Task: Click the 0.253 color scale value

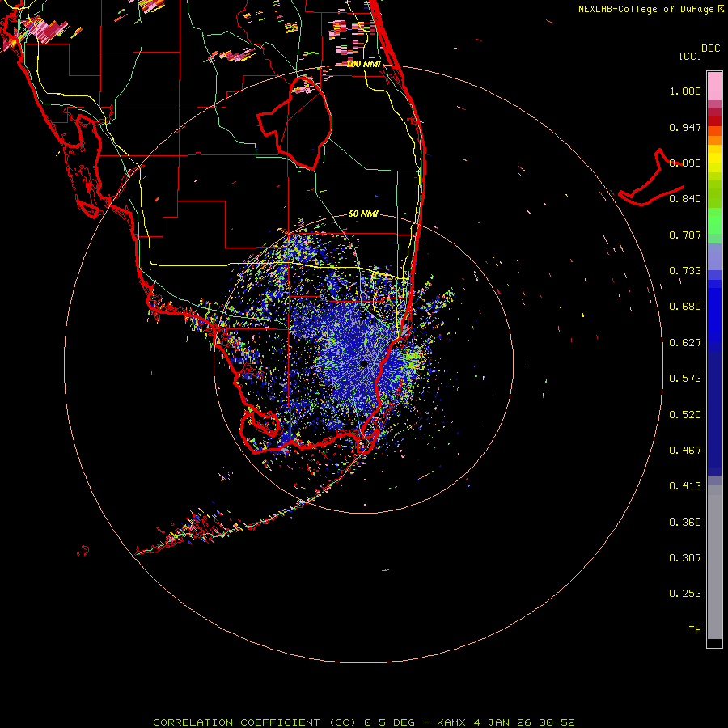Action: pyautogui.click(x=685, y=594)
